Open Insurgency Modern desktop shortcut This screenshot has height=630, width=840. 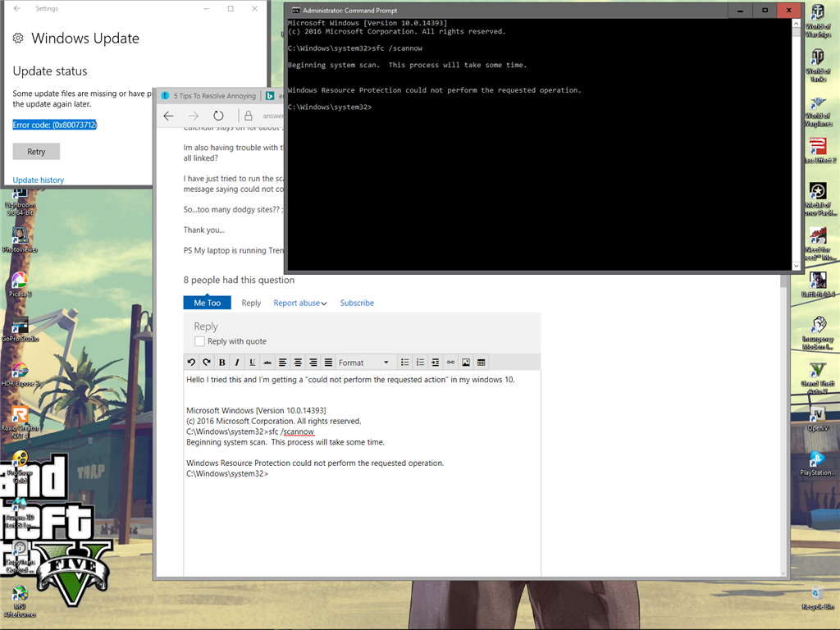(818, 333)
